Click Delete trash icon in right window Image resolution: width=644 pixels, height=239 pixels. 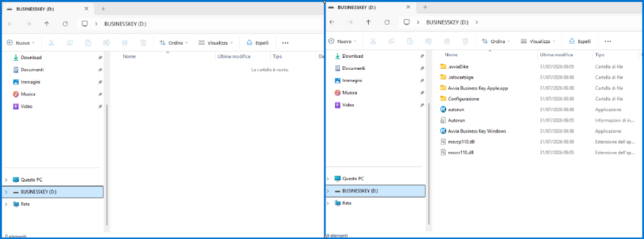[465, 41]
